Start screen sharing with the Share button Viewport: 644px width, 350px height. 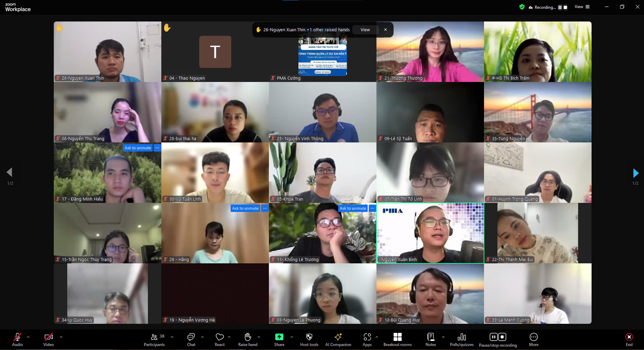tap(279, 339)
